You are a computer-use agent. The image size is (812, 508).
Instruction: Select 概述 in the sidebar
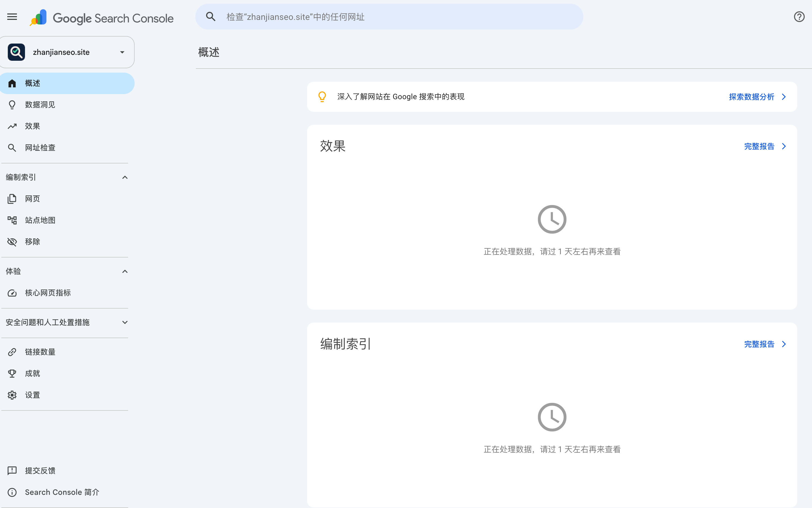[67, 83]
